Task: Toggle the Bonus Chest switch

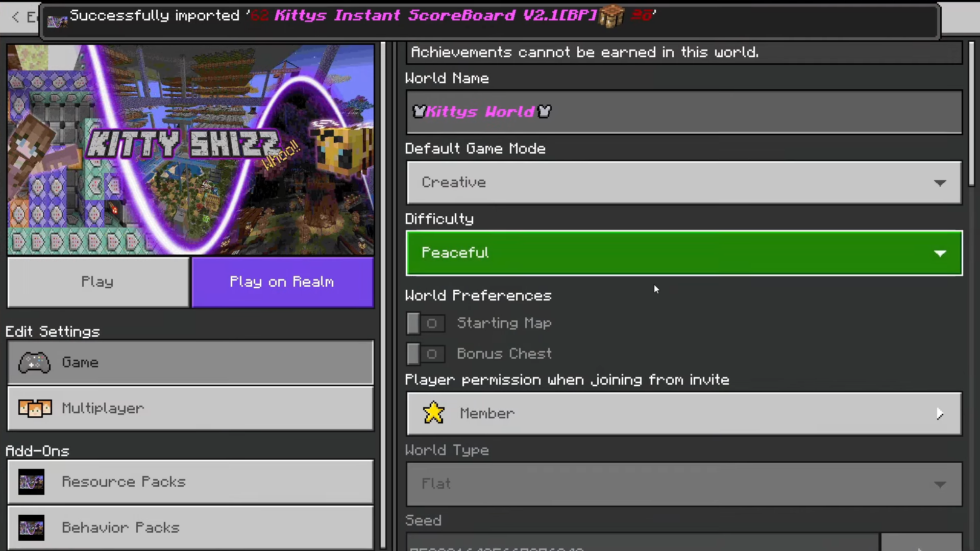Action: pos(426,354)
